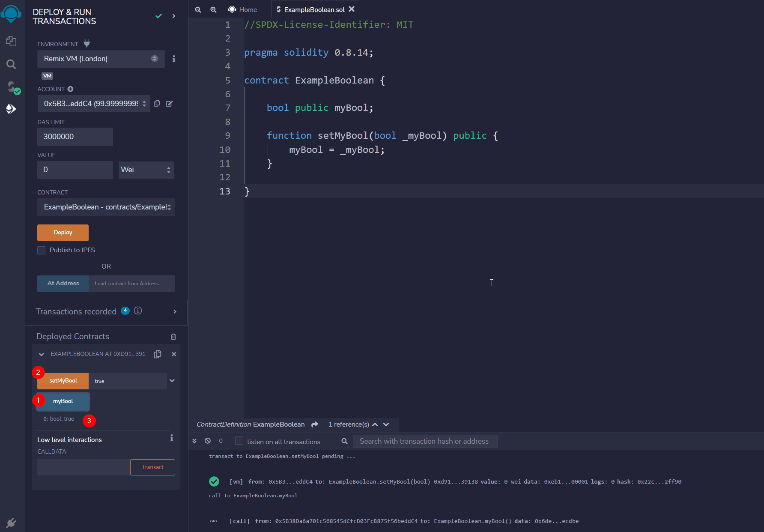Expand the Transactions recorded section
The height and width of the screenshot is (532, 764).
[x=175, y=312]
